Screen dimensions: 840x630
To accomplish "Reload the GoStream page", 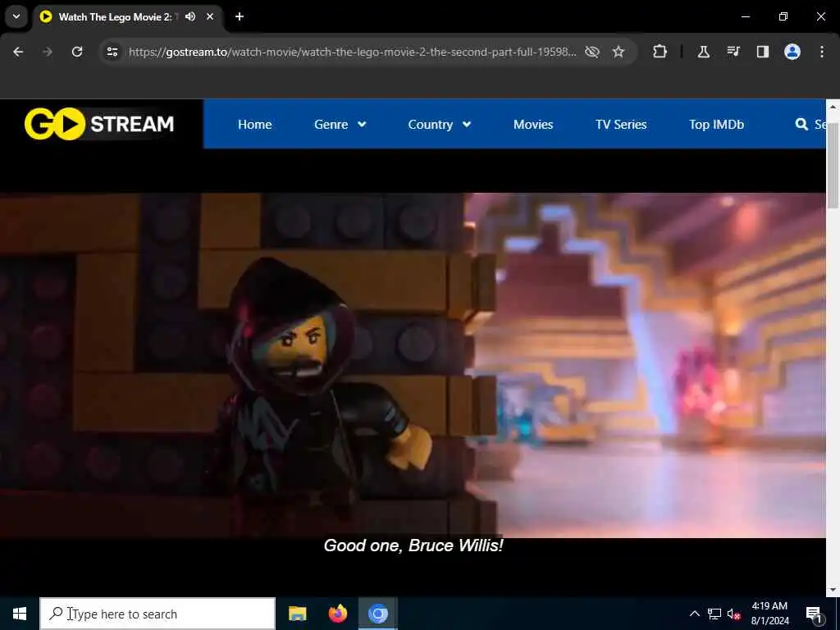I will point(77,52).
